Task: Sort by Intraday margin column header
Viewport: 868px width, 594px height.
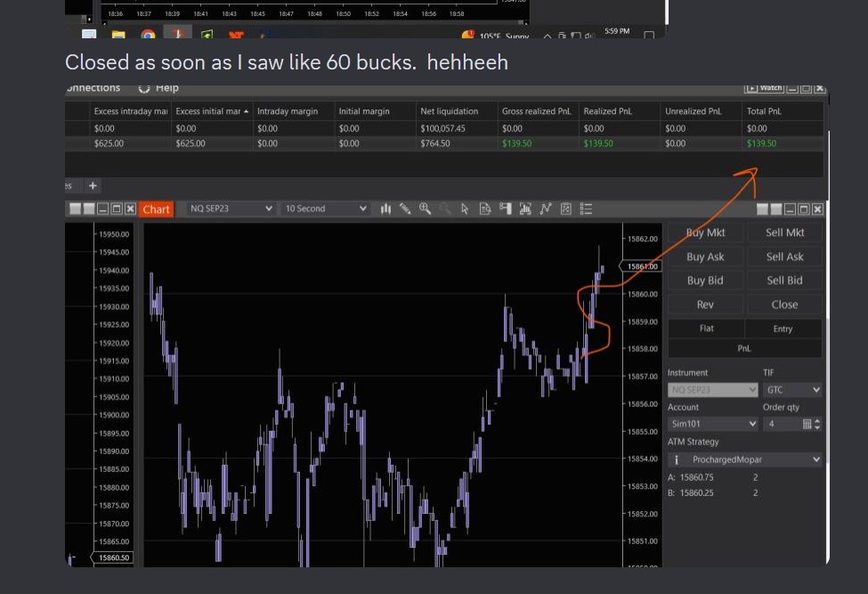Action: point(294,111)
